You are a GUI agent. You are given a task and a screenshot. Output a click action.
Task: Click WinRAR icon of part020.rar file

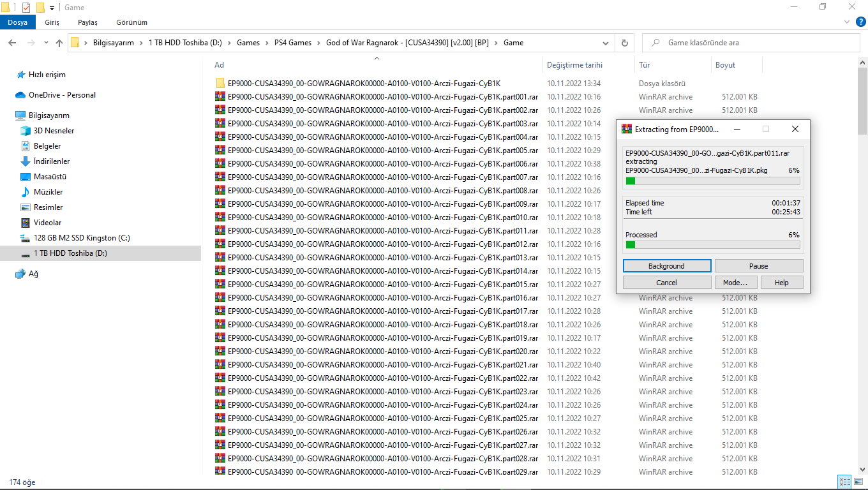pos(220,352)
